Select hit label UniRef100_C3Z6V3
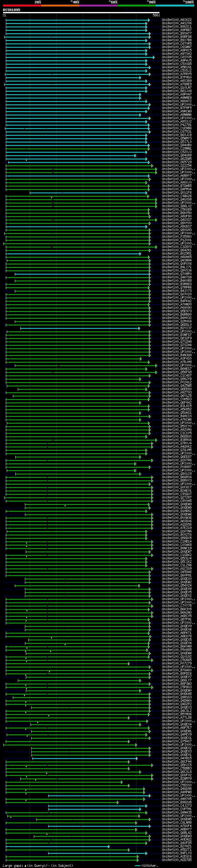Screen dimensions: 197x868 pyautogui.click(x=177, y=247)
